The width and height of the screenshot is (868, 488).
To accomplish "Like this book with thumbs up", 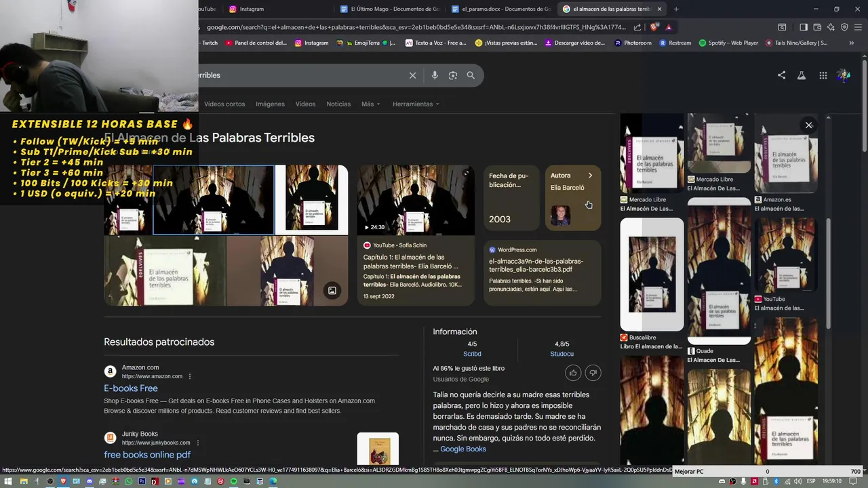I will point(573,372).
